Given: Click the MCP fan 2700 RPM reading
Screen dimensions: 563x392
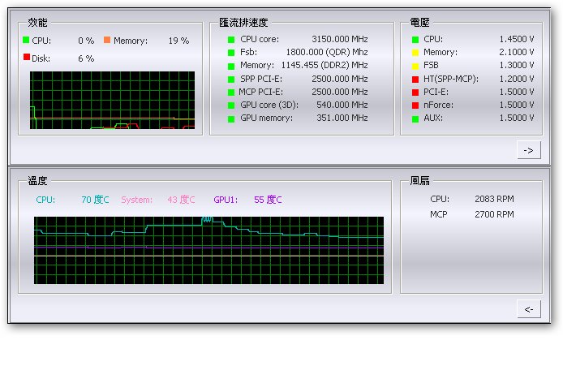Looking at the screenshot, I should tap(494, 214).
